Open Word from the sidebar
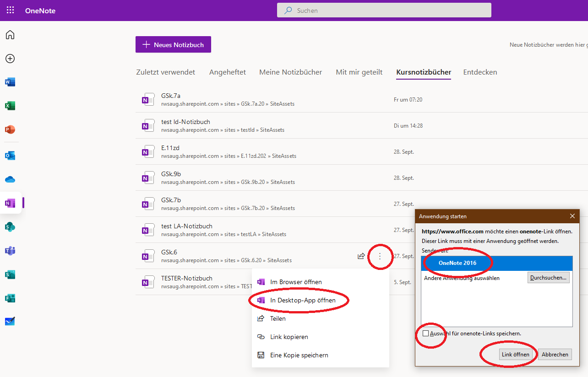 (x=10, y=82)
